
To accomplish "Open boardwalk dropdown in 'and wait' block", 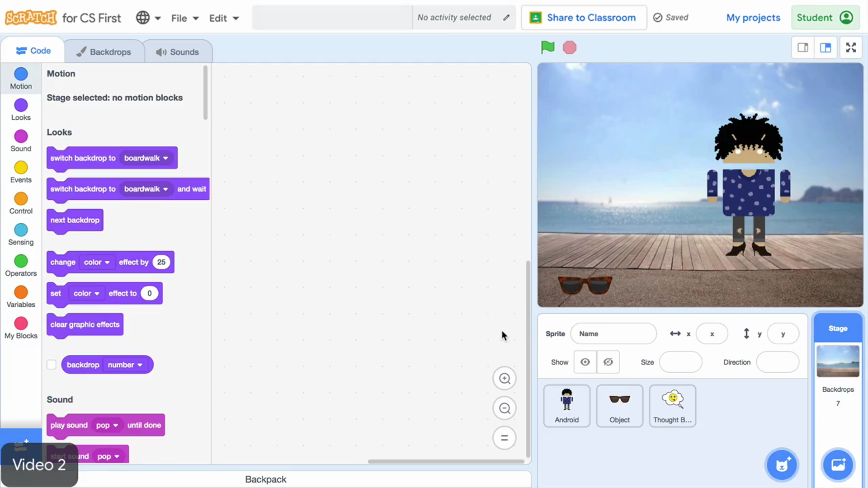I will point(146,189).
